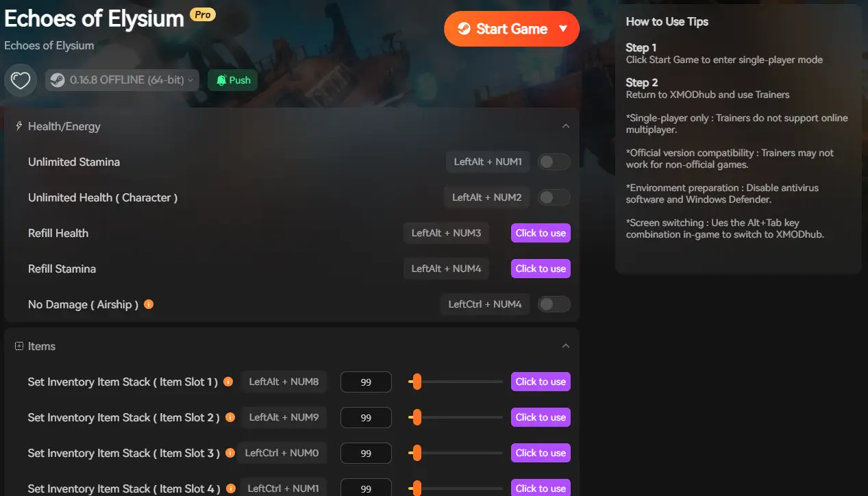Click to use Refill Health
868x496 pixels.
click(x=541, y=233)
